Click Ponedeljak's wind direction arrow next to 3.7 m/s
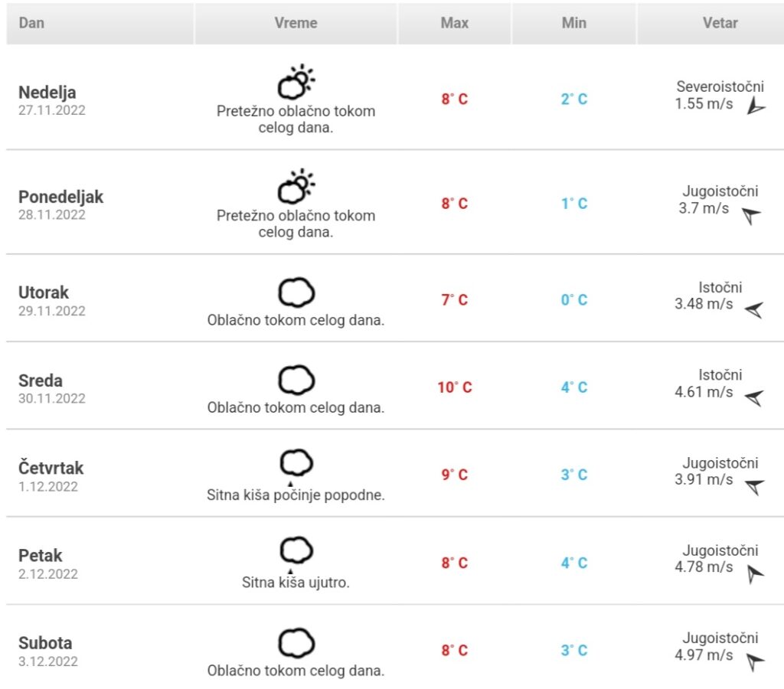 [751, 216]
